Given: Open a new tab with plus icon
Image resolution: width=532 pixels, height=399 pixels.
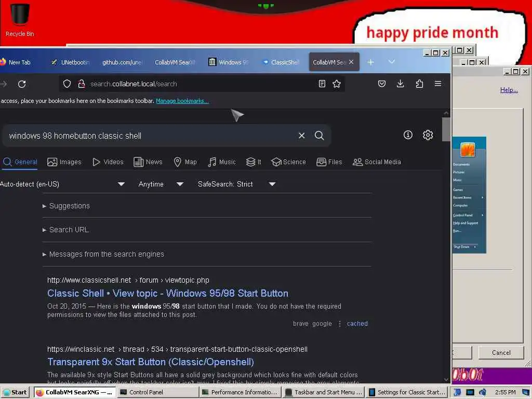Looking at the screenshot, I should [x=370, y=62].
